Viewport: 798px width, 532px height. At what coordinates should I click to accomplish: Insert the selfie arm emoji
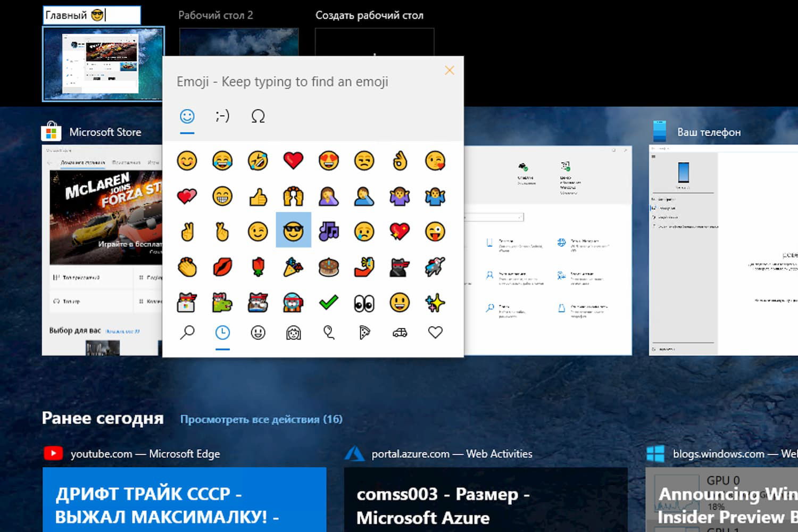(364, 267)
